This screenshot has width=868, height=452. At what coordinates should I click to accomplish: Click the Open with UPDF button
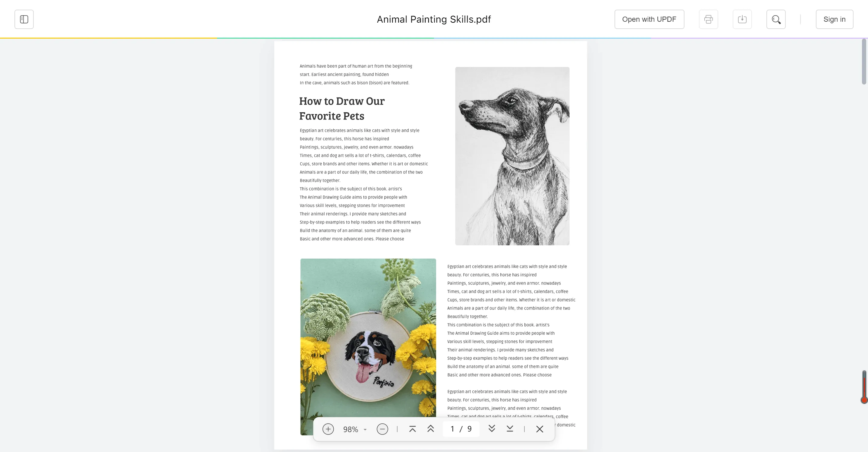649,19
